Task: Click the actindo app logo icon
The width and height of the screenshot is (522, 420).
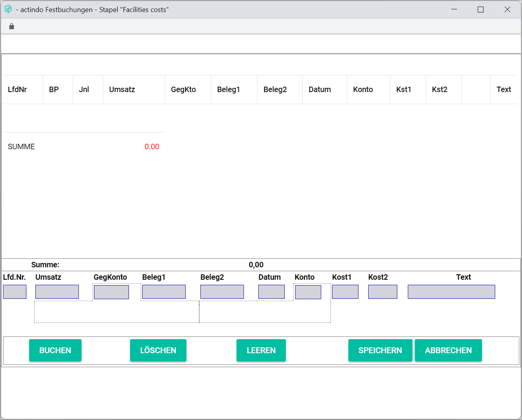Action: [x=8, y=9]
